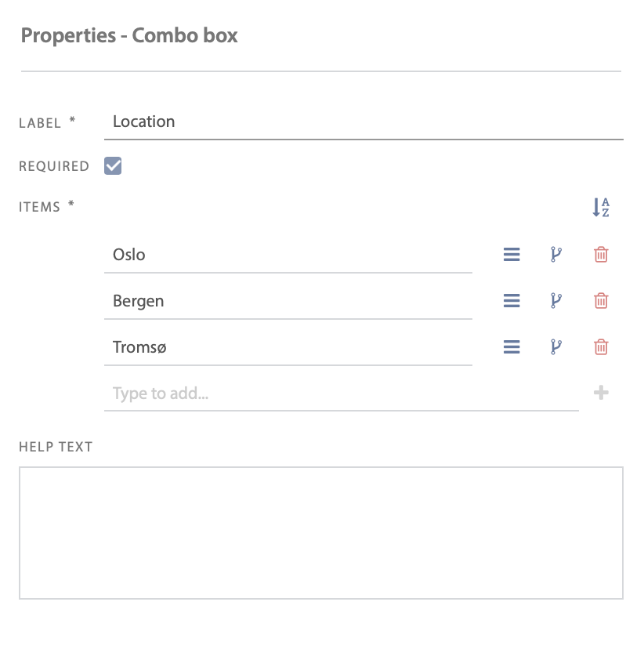Click the drag handle for Oslo
The width and height of the screenshot is (644, 649).
[x=512, y=255]
